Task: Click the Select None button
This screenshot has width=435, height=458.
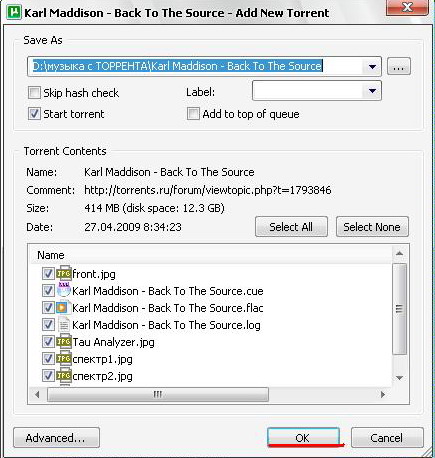Action: tap(372, 227)
